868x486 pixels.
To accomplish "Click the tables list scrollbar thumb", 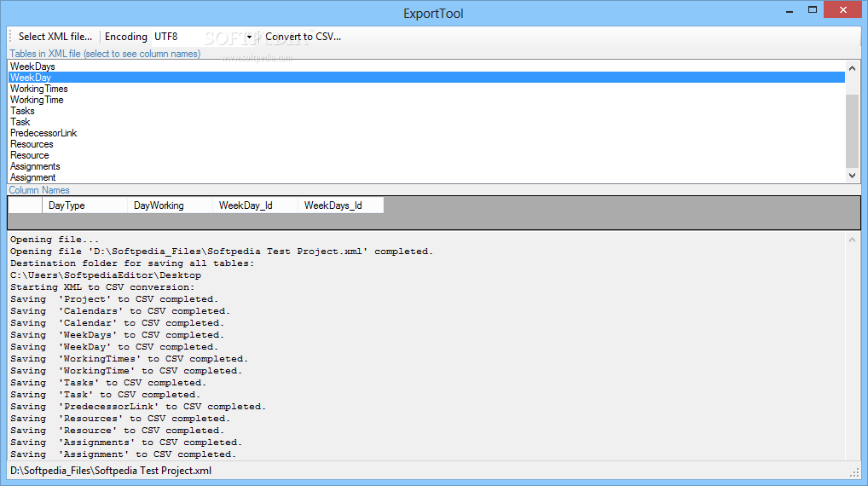I will click(852, 130).
